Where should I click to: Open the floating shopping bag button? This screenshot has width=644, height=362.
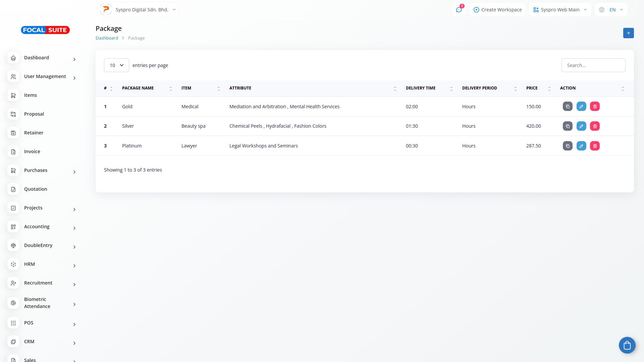pos(627,345)
